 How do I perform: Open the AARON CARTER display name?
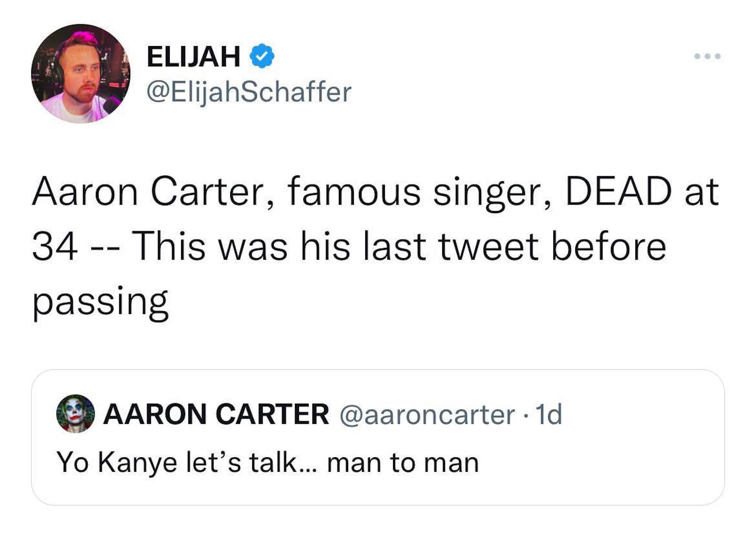tap(216, 414)
